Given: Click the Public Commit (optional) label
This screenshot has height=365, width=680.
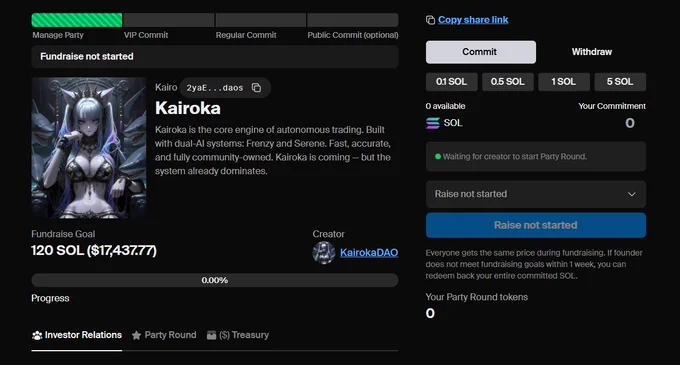Looking at the screenshot, I should (353, 35).
